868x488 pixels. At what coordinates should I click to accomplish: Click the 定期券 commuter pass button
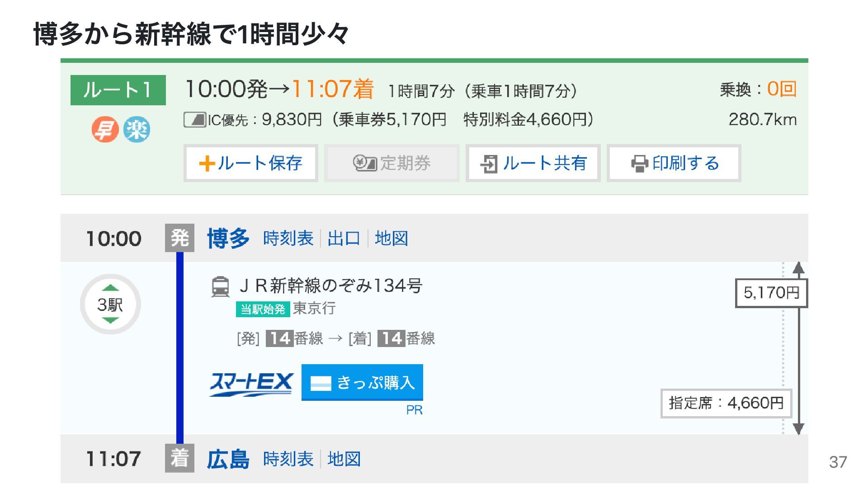pyautogui.click(x=392, y=163)
